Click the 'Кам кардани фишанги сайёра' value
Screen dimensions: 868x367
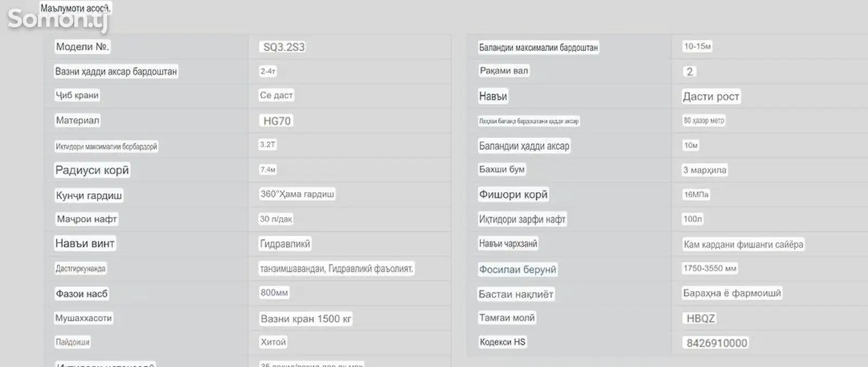point(743,244)
